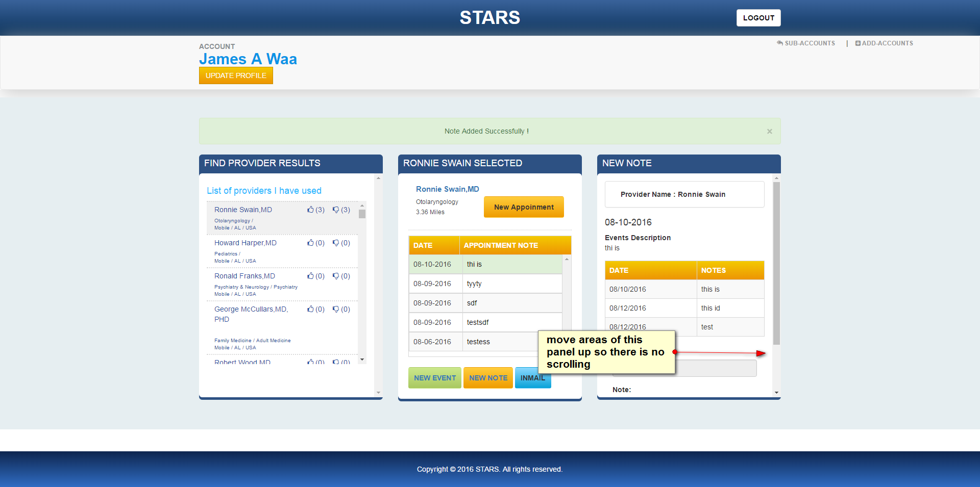Click thumbs-down icon for Ronnie Swain
Image resolution: width=980 pixels, height=487 pixels.
coord(336,210)
